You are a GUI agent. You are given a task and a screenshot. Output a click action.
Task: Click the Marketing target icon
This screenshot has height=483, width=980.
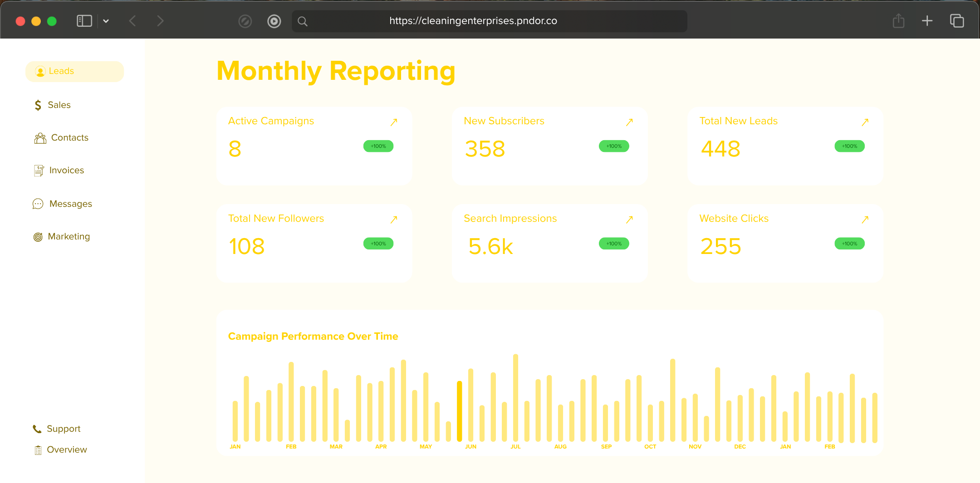(38, 237)
